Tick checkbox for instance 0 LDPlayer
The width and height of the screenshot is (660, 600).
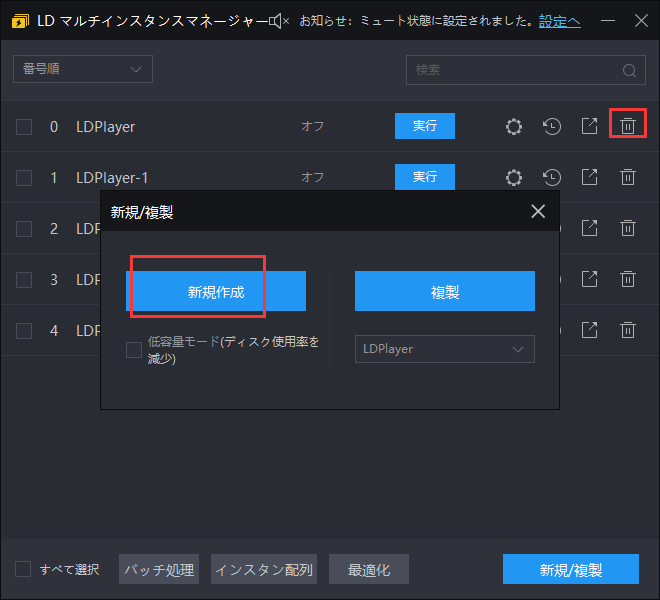24,127
